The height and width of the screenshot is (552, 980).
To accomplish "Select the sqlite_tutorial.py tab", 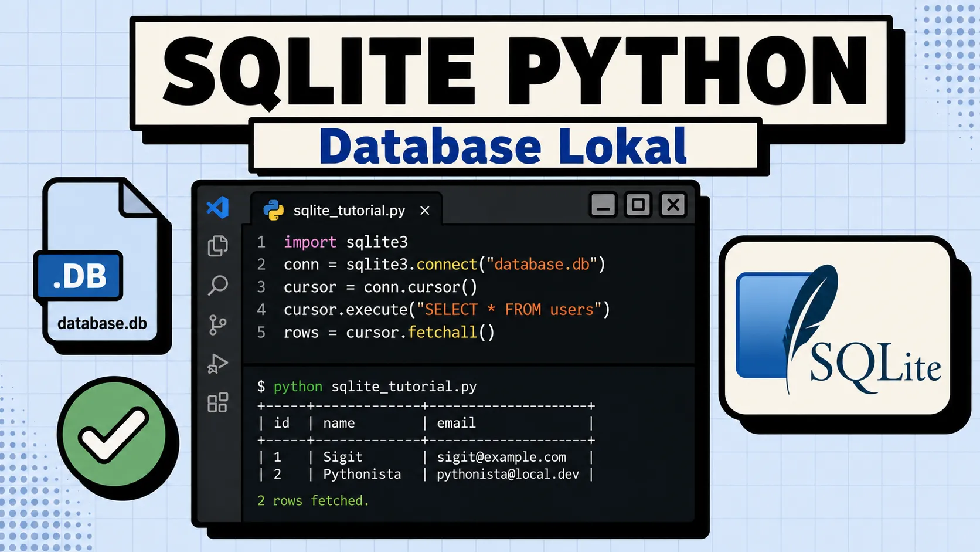I will [346, 210].
